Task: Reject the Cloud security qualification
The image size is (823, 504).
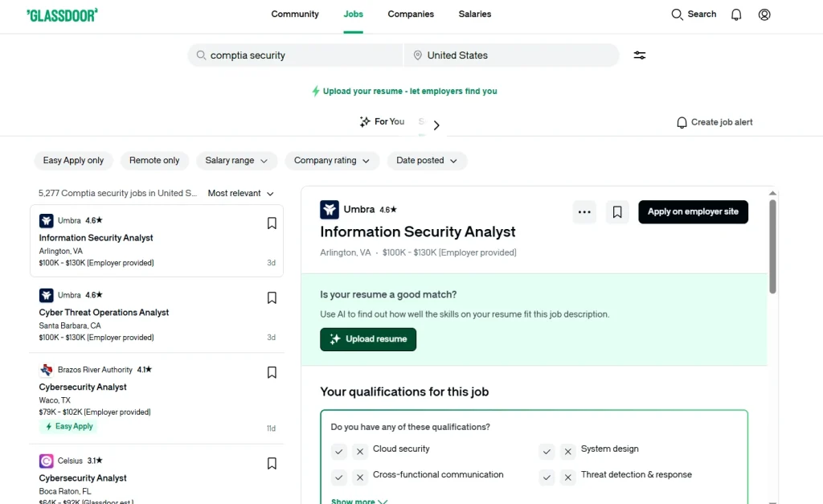Action: click(359, 451)
